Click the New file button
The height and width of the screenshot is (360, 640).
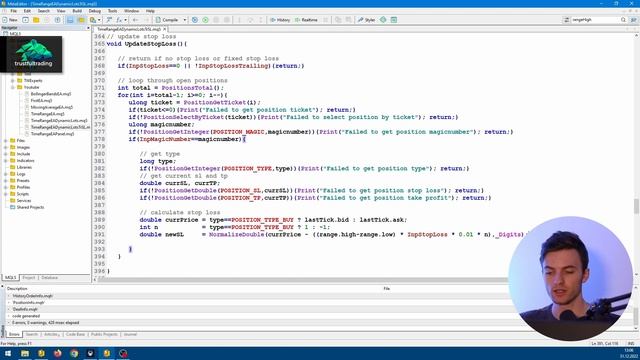coord(10,20)
